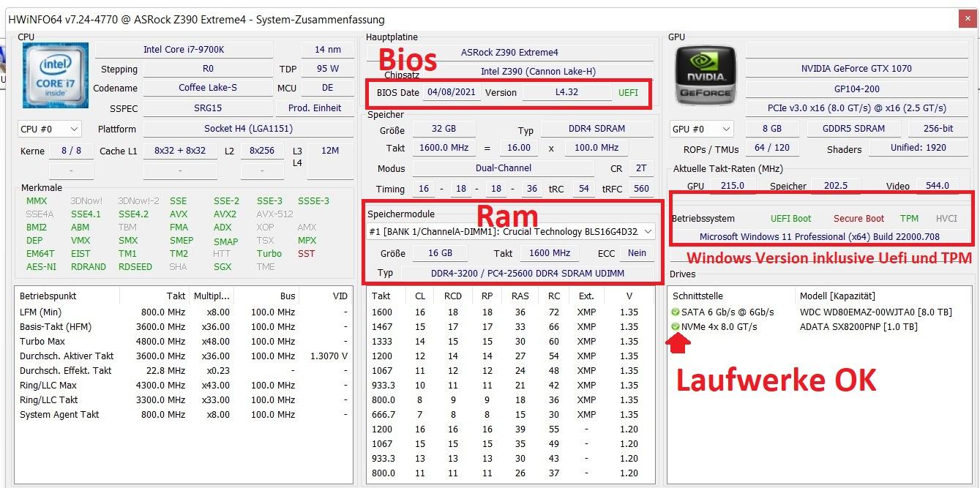Screen dimensions: 980x488
Task: Click the GDDR5 SDRAM field
Action: click(853, 129)
